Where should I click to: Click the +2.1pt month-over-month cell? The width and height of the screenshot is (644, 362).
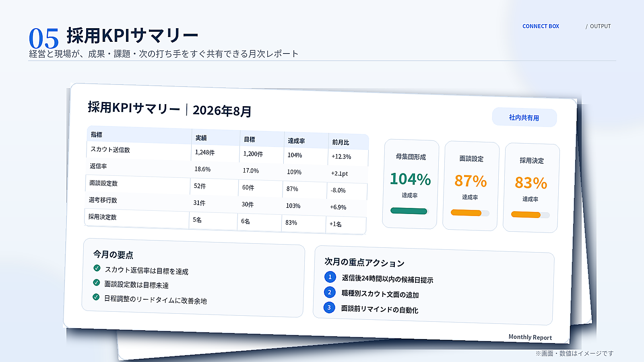[x=339, y=174]
